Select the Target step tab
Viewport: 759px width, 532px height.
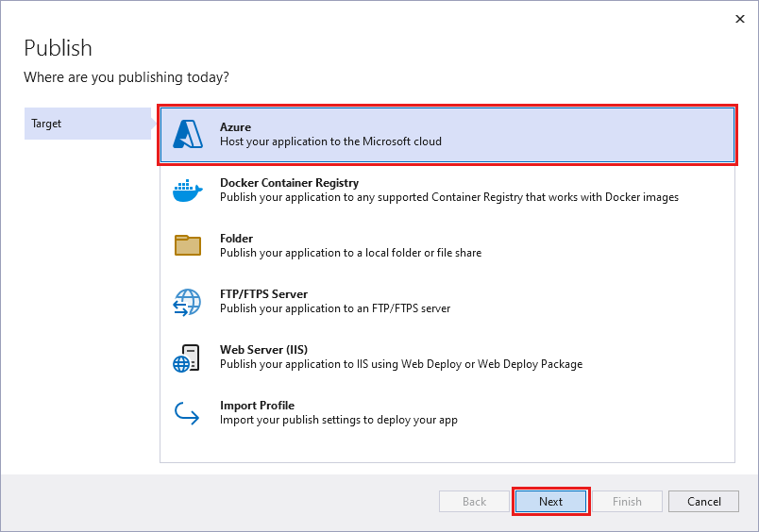coord(46,124)
